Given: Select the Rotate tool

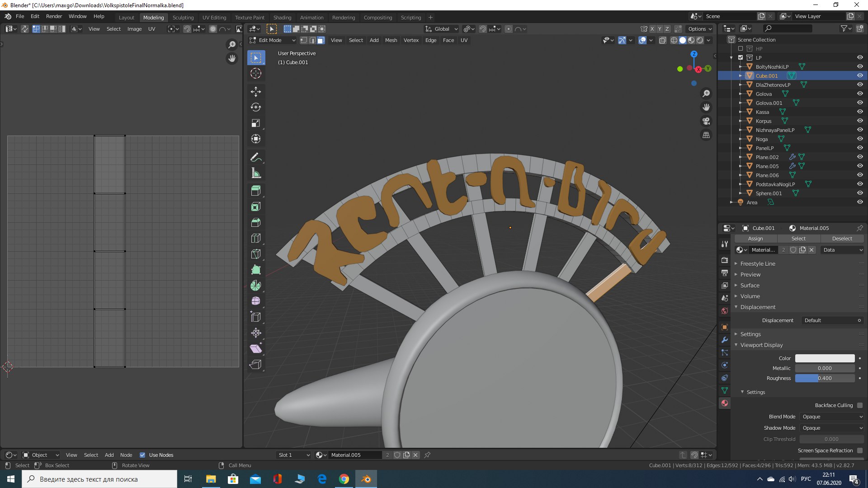Looking at the screenshot, I should pos(256,108).
